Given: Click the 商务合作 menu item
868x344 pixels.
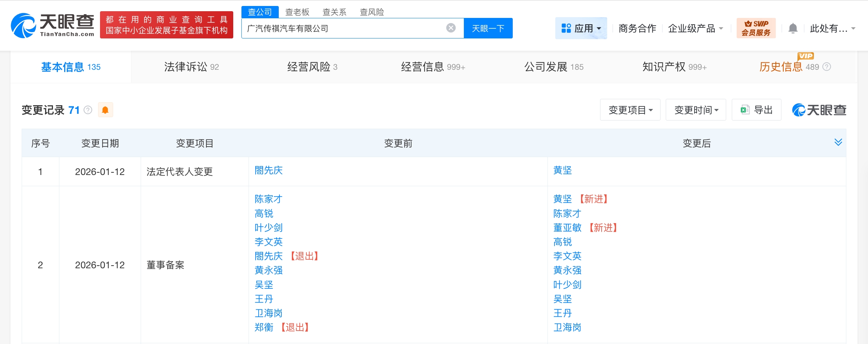Looking at the screenshot, I should 638,28.
